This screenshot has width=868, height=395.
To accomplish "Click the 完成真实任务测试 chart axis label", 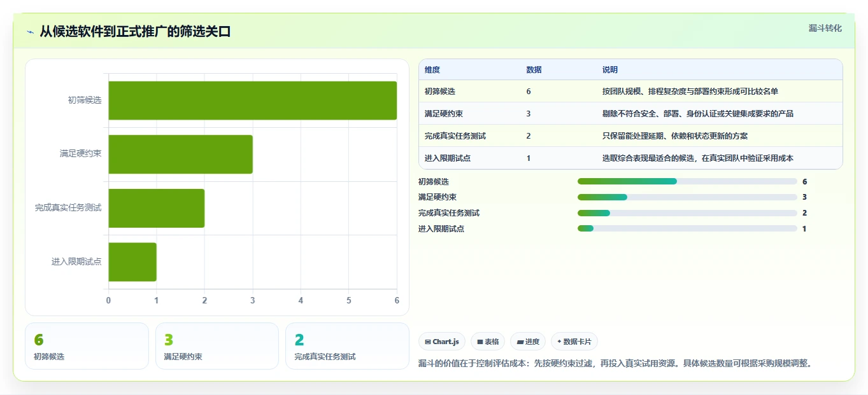I will 68,208.
